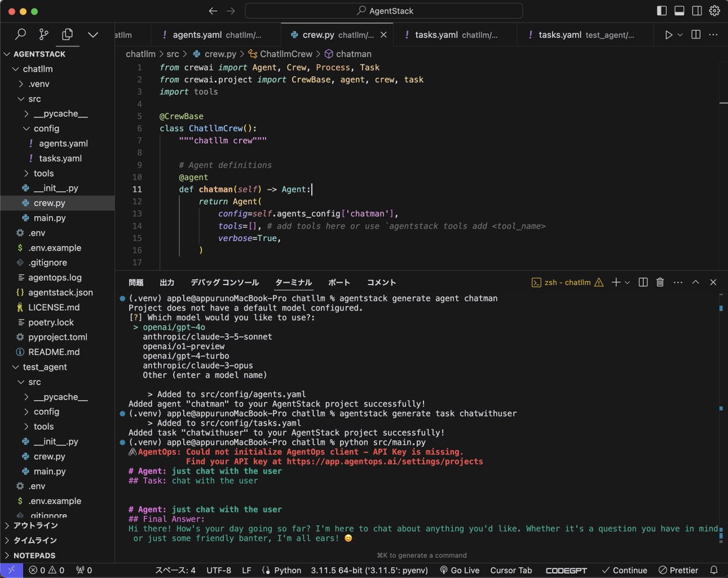Switch to tasks.yaml chatllm editor tab
728x578 pixels.
(x=455, y=35)
